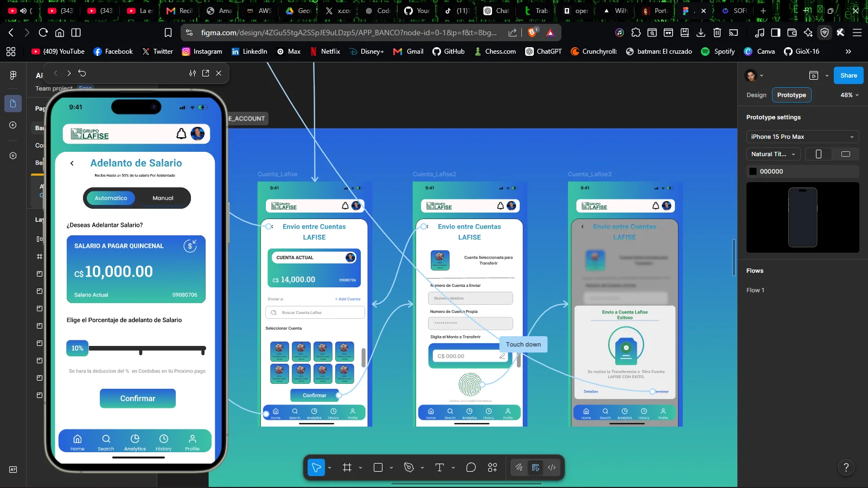Viewport: 868px width, 488px height.
Task: Select Manual mode in preview
Action: coord(163,198)
